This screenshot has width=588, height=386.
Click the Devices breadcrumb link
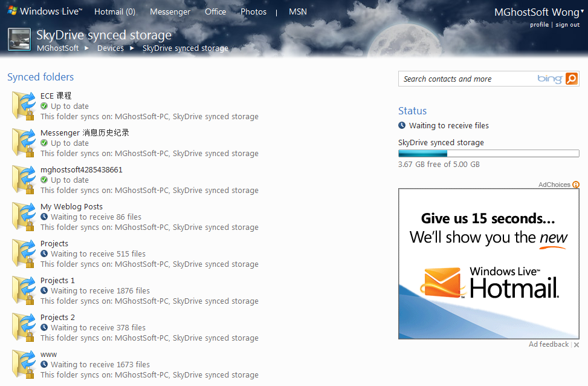[x=111, y=48]
